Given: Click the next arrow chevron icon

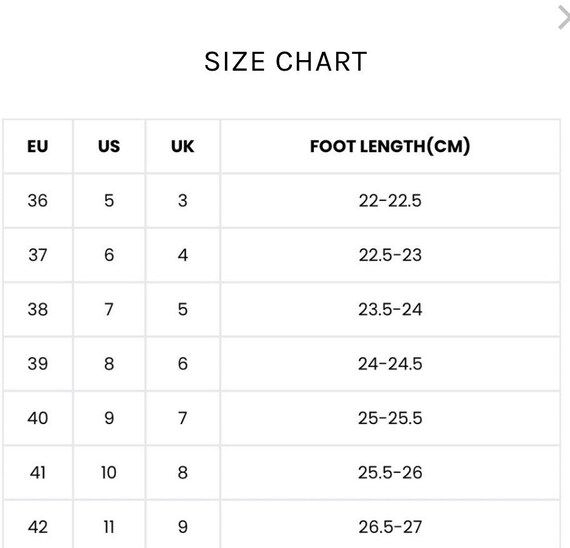Looking at the screenshot, I should pos(564,17).
